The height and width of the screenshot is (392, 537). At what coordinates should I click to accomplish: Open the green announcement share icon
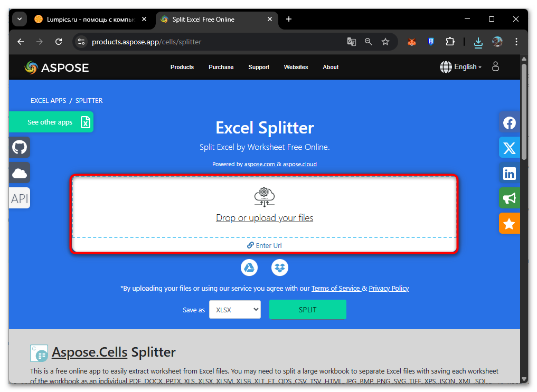509,198
